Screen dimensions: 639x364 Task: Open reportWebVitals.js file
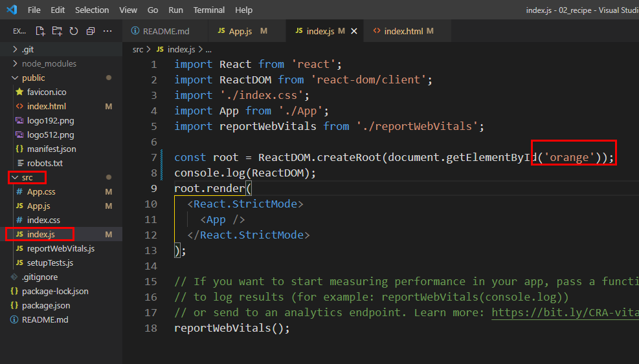pyautogui.click(x=61, y=248)
